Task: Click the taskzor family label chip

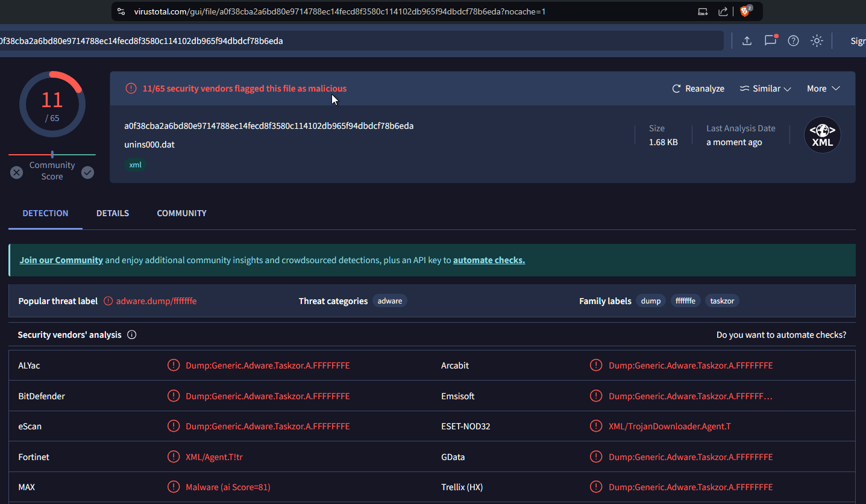Action: coord(722,301)
